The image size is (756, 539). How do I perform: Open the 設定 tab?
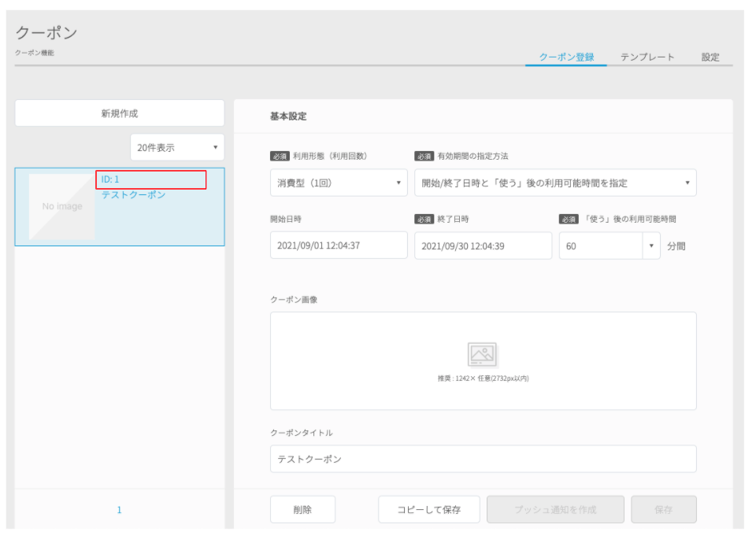710,57
